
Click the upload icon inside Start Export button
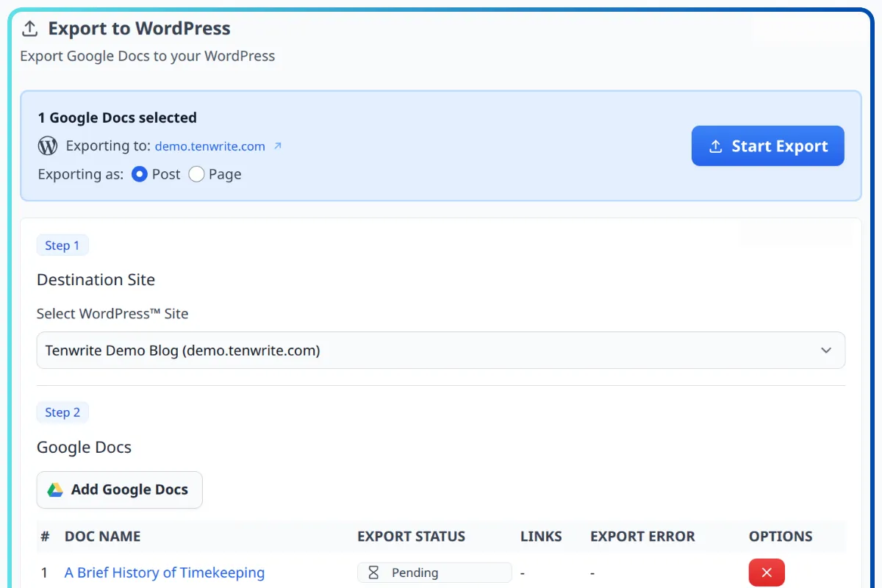coord(715,146)
